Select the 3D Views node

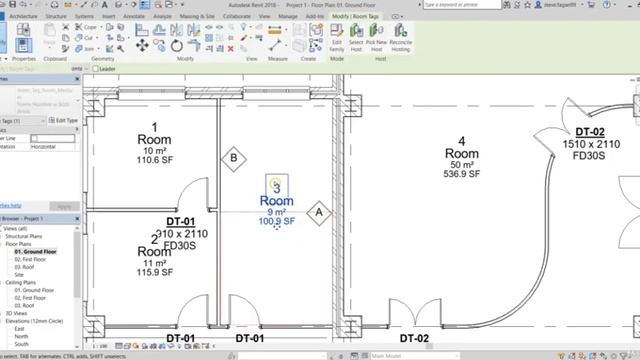click(16, 313)
